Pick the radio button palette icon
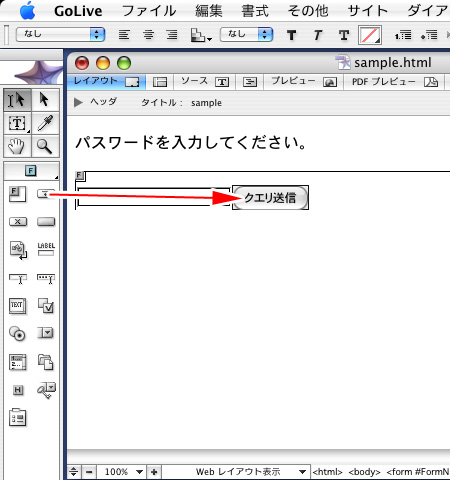 click(17, 333)
